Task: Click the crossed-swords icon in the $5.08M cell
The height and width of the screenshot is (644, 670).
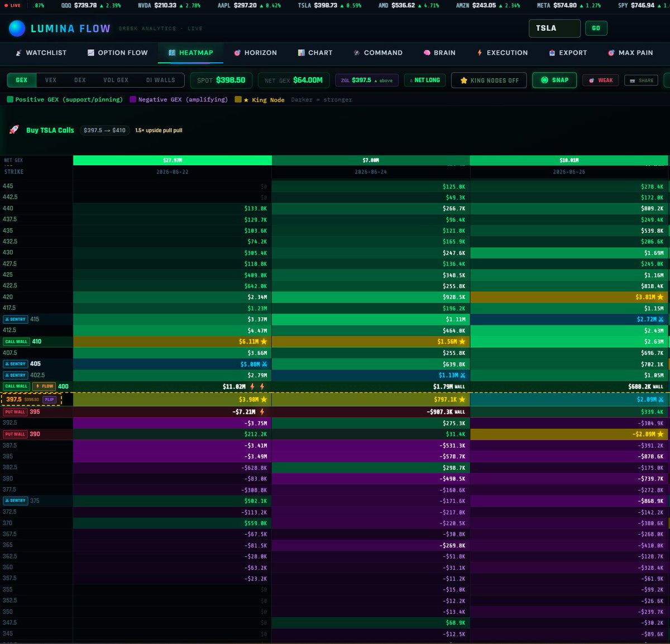Action: (x=265, y=364)
